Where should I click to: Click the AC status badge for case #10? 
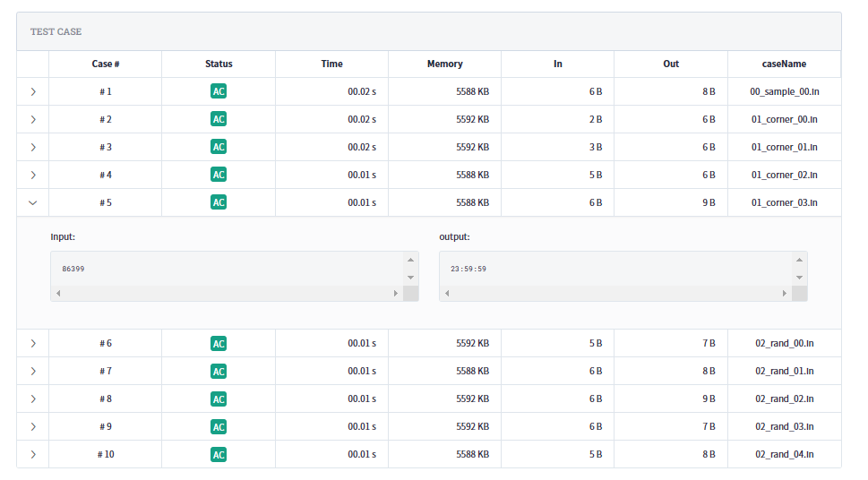(x=219, y=454)
